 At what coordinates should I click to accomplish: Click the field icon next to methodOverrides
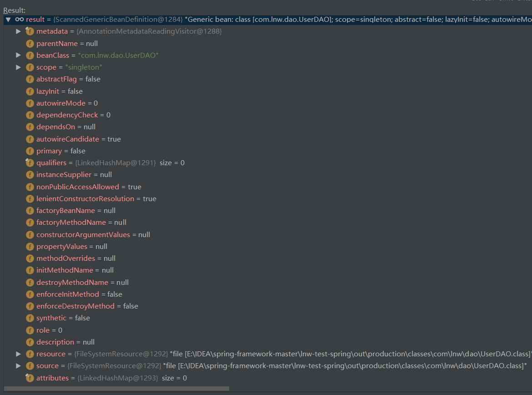pos(30,258)
